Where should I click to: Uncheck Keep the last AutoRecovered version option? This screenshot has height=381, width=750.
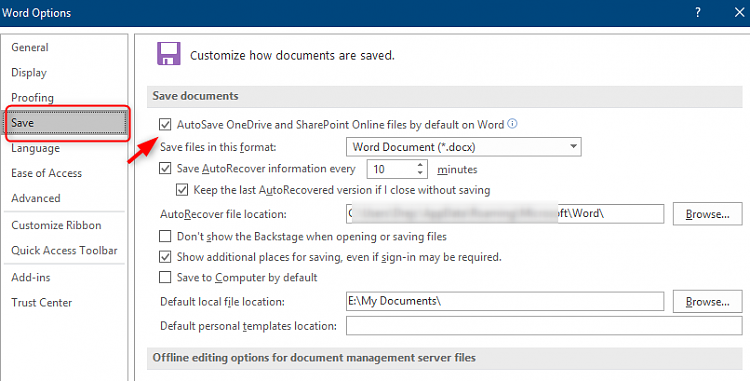(x=182, y=190)
